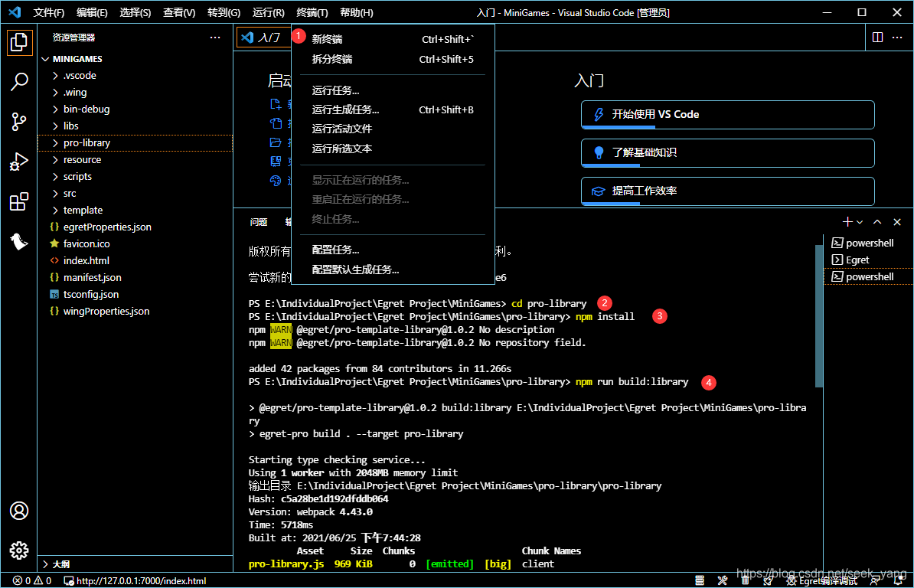Add a new terminal with plus icon
Viewport: 914px width, 588px height.
point(847,221)
